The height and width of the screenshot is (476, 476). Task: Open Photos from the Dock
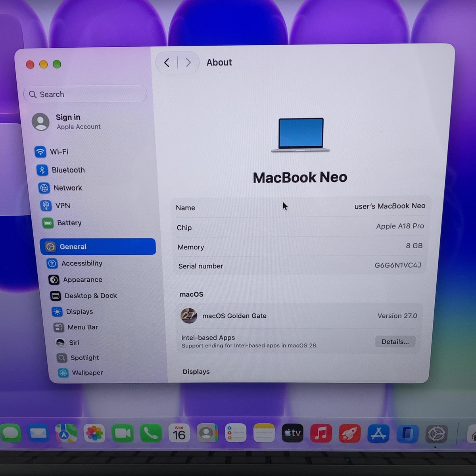click(94, 434)
